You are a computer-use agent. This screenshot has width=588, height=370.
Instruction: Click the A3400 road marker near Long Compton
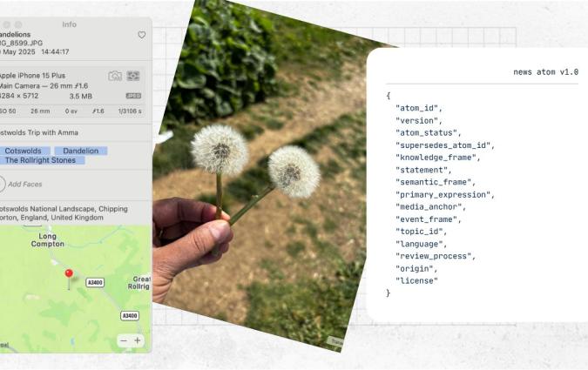(x=95, y=282)
